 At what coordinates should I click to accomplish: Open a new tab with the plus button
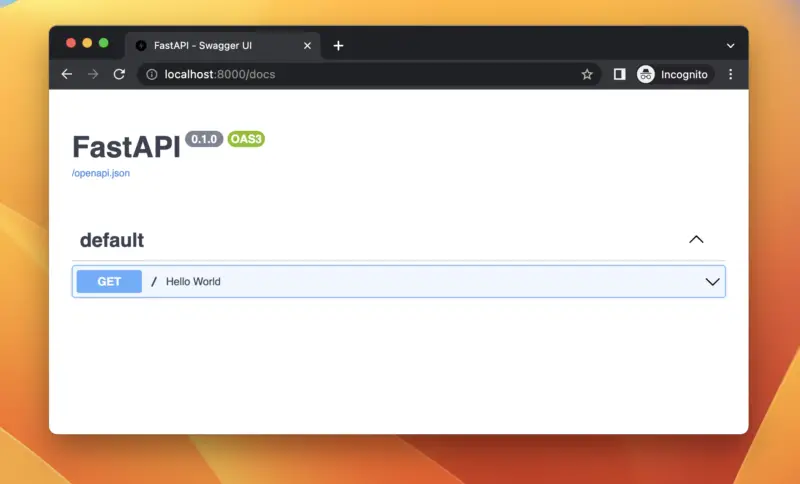pos(338,46)
